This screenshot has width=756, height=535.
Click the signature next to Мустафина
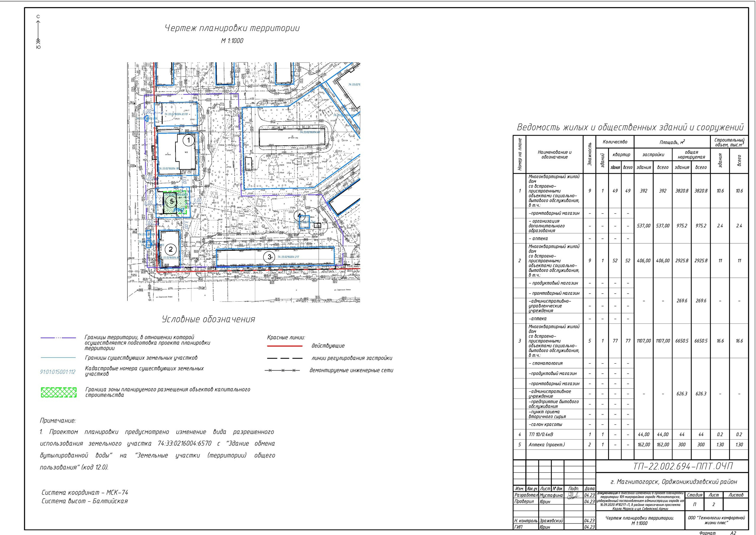pos(573,495)
